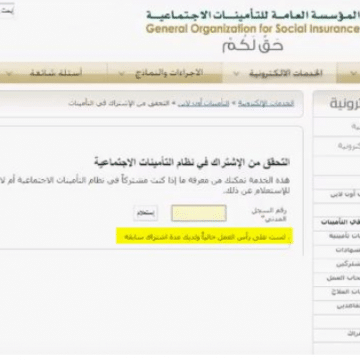Open the الاجراءات والنماذج menu

[x=169, y=73]
